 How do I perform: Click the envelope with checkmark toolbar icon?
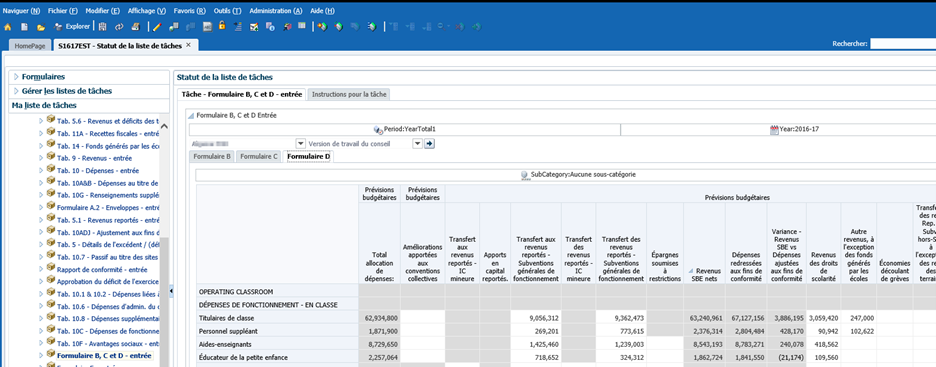pos(254,27)
